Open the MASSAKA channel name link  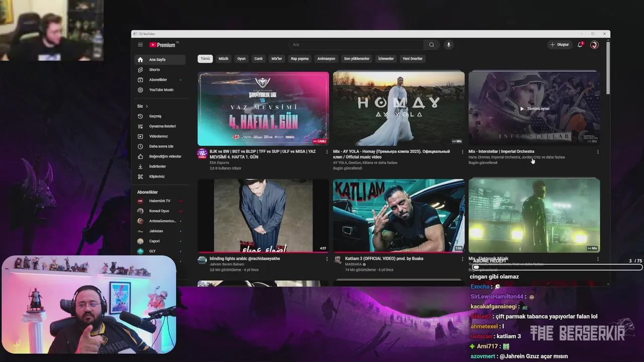point(354,264)
